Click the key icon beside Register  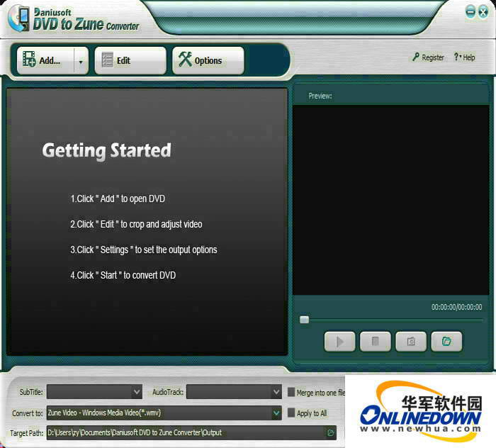coord(416,57)
